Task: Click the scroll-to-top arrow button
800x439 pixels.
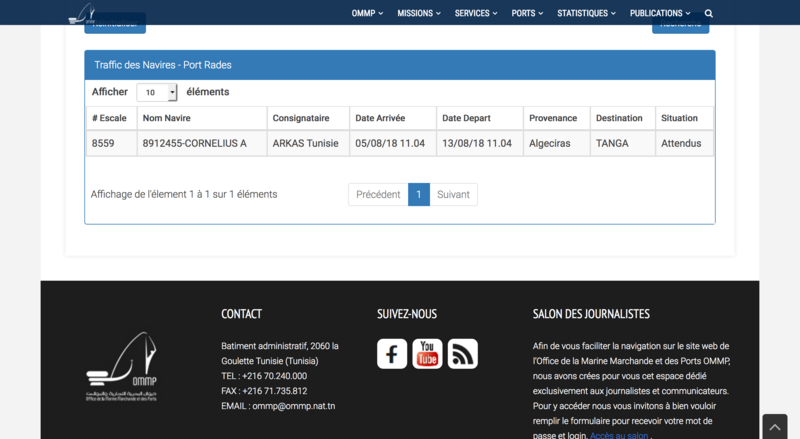Action: [x=775, y=427]
